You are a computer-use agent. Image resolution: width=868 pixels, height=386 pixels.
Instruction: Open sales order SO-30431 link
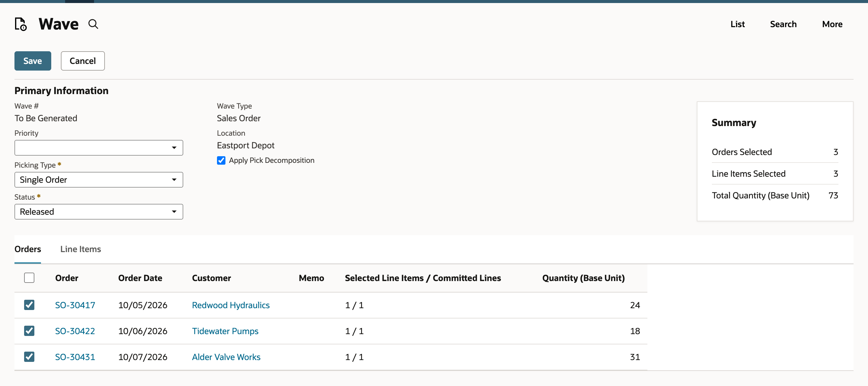(75, 357)
